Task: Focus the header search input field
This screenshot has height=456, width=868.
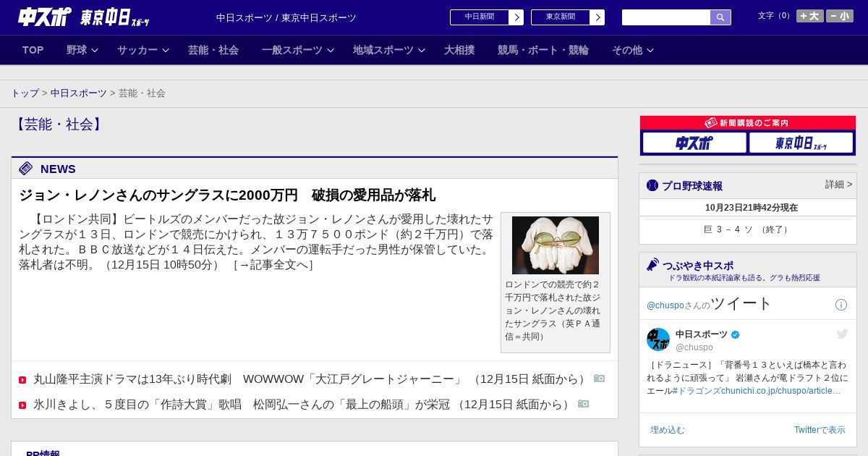Action: coord(666,17)
